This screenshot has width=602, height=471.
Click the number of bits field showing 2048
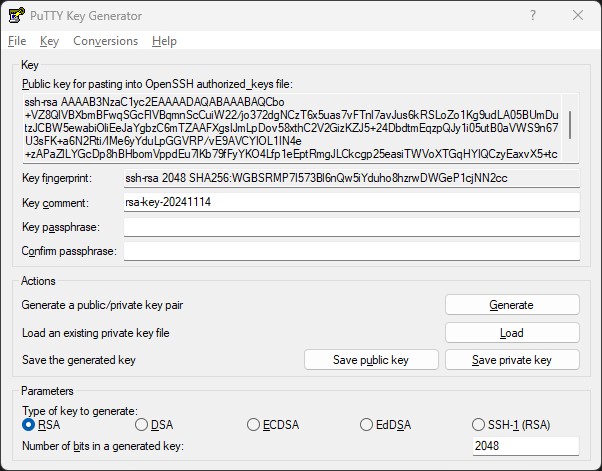pos(526,446)
